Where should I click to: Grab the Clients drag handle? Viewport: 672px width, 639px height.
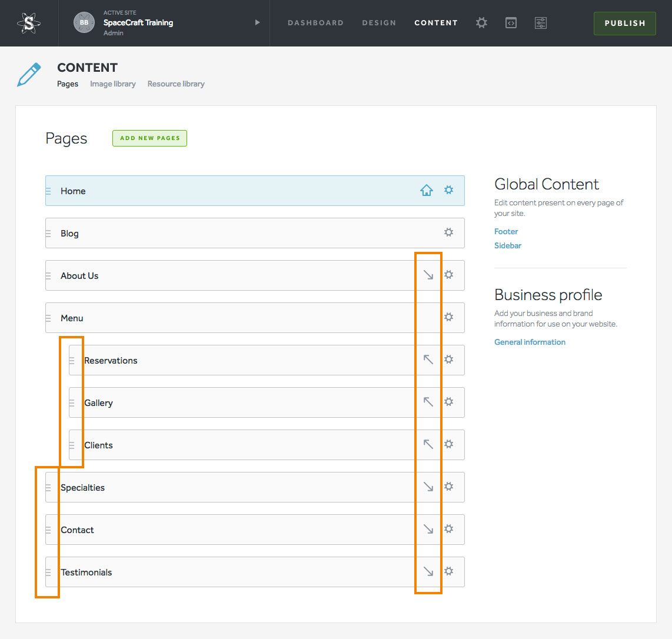tap(72, 445)
